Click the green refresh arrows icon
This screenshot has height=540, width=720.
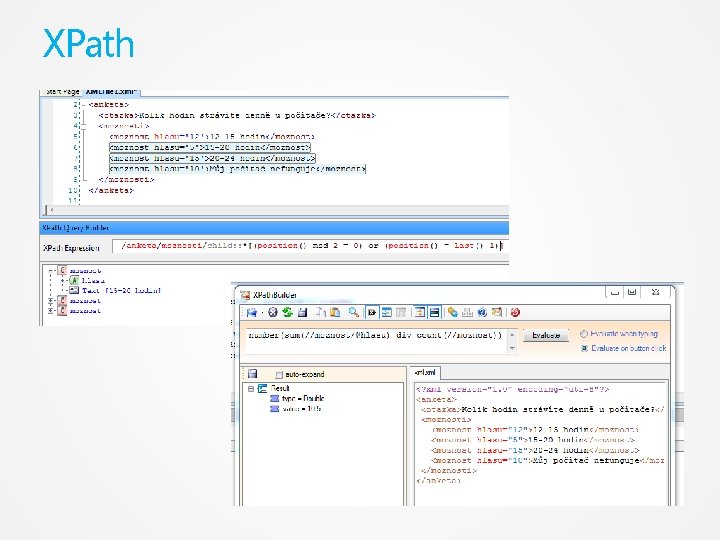pos(287,313)
